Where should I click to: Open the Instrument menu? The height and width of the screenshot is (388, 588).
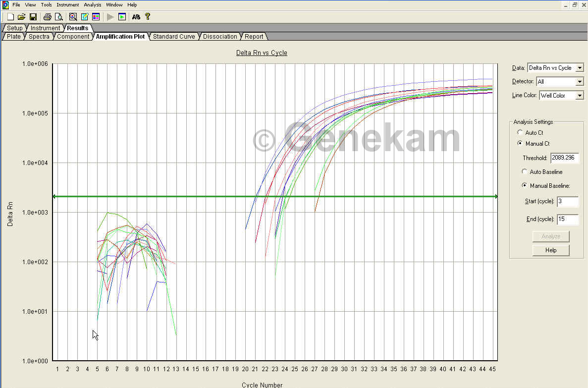68,5
